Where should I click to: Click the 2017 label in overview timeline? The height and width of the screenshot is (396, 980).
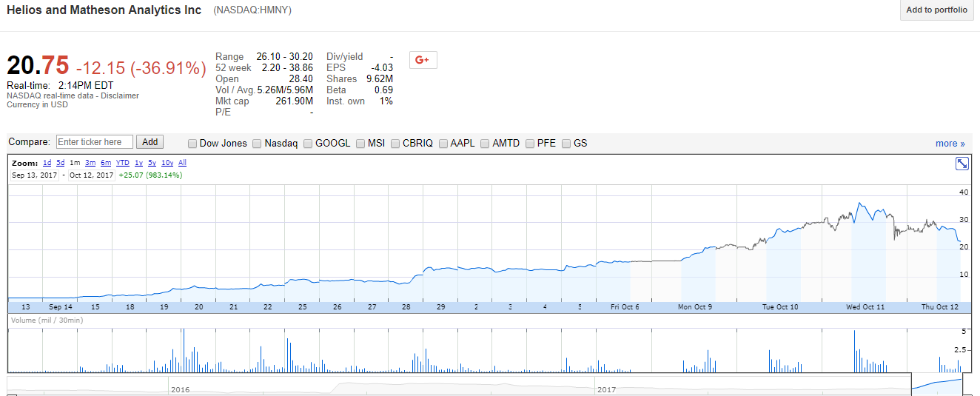pyautogui.click(x=606, y=389)
